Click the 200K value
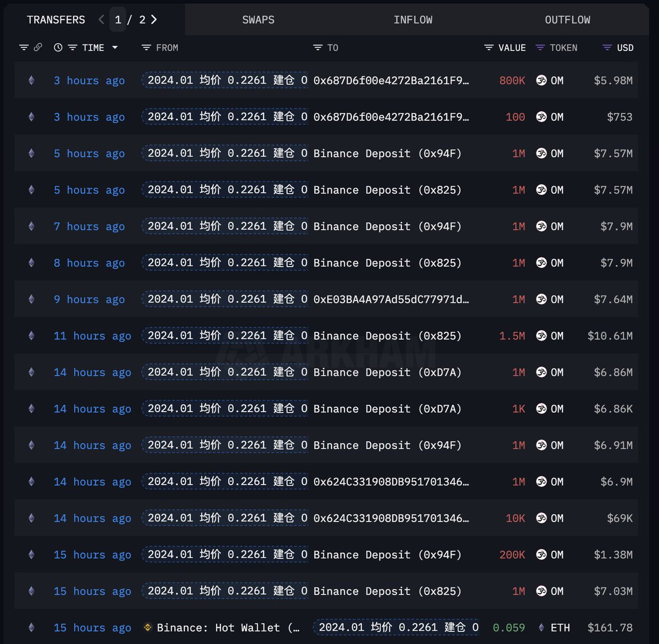The width and height of the screenshot is (659, 644). click(512, 554)
